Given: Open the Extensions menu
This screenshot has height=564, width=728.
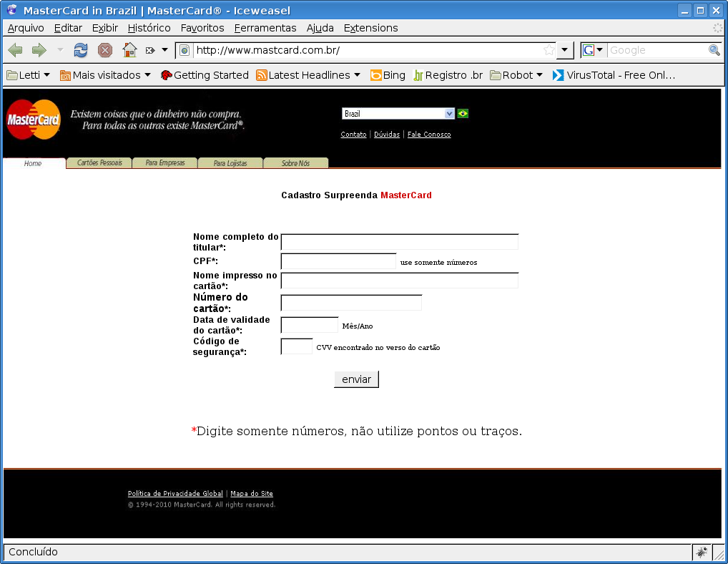Looking at the screenshot, I should pos(370,28).
